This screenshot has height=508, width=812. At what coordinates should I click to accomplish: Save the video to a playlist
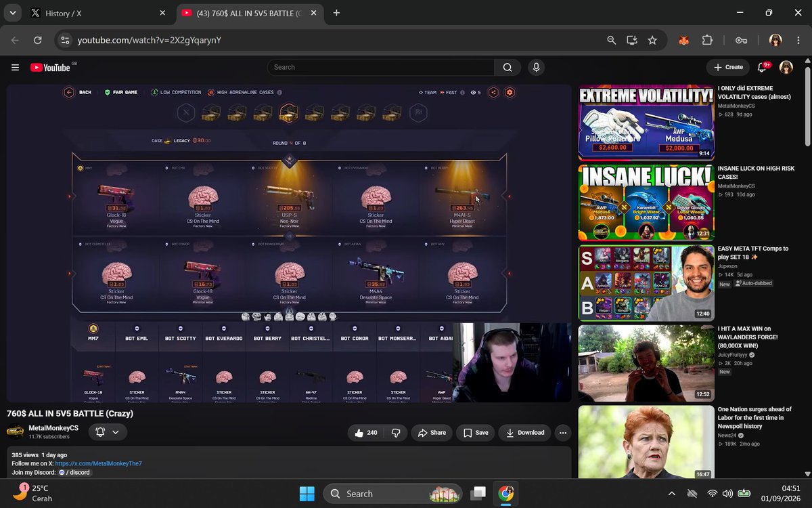point(476,433)
